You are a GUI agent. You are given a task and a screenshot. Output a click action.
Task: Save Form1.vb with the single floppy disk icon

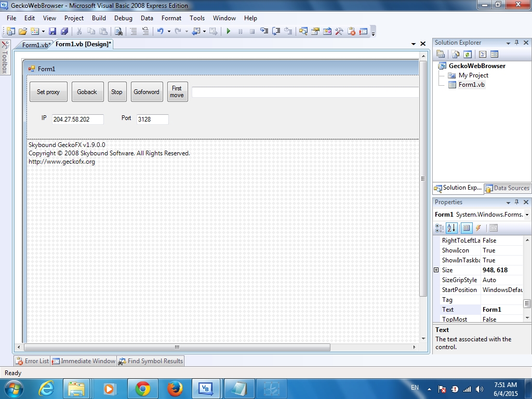(x=52, y=31)
